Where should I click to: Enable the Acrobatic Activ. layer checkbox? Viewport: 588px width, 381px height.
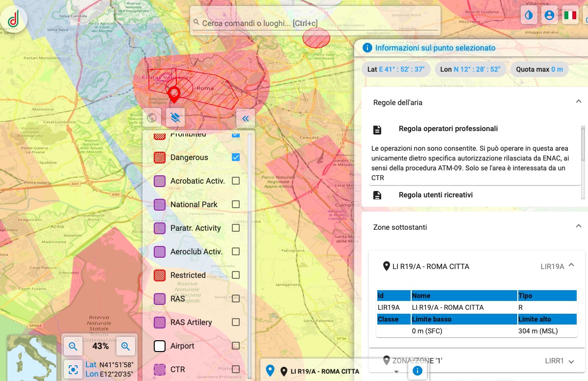coord(235,181)
